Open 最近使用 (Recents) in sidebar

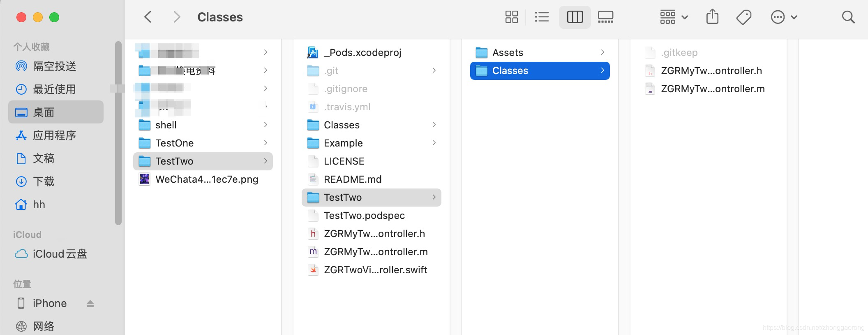click(56, 89)
